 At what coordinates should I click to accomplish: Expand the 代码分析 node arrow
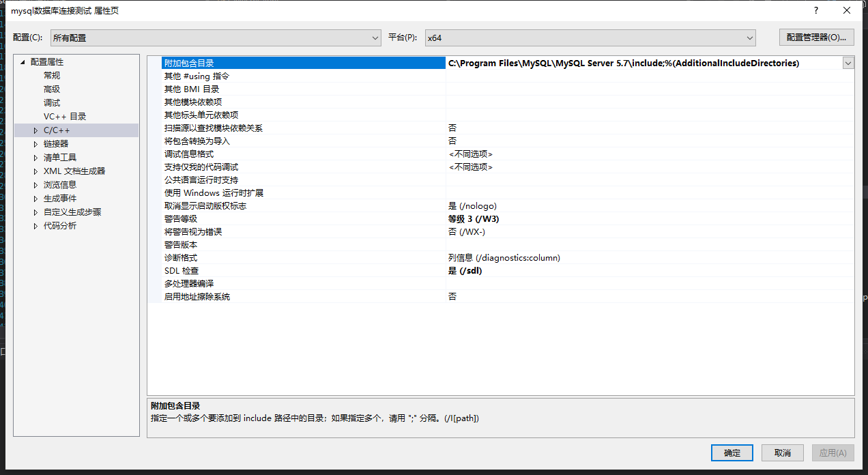point(36,226)
